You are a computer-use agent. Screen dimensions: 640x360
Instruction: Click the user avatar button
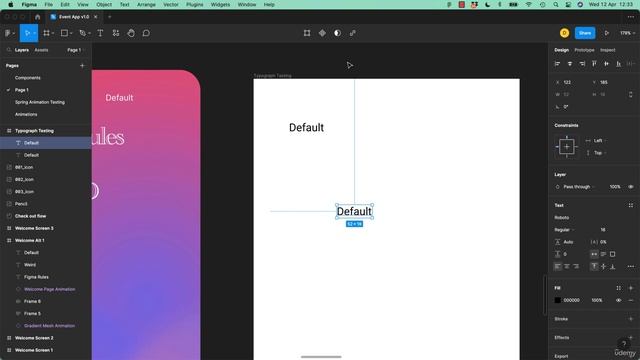(x=564, y=33)
